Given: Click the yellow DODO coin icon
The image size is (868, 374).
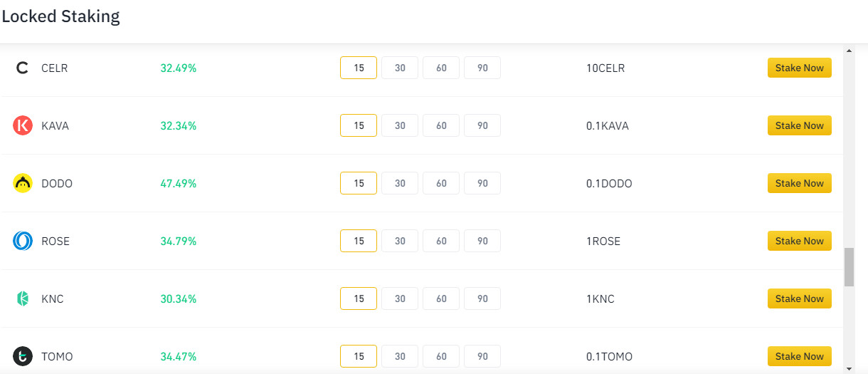Looking at the screenshot, I should click(x=23, y=183).
